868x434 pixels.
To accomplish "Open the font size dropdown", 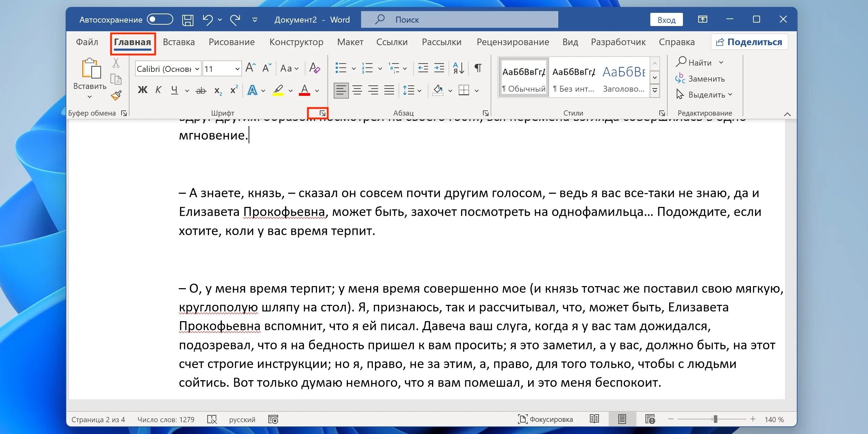I will (237, 69).
